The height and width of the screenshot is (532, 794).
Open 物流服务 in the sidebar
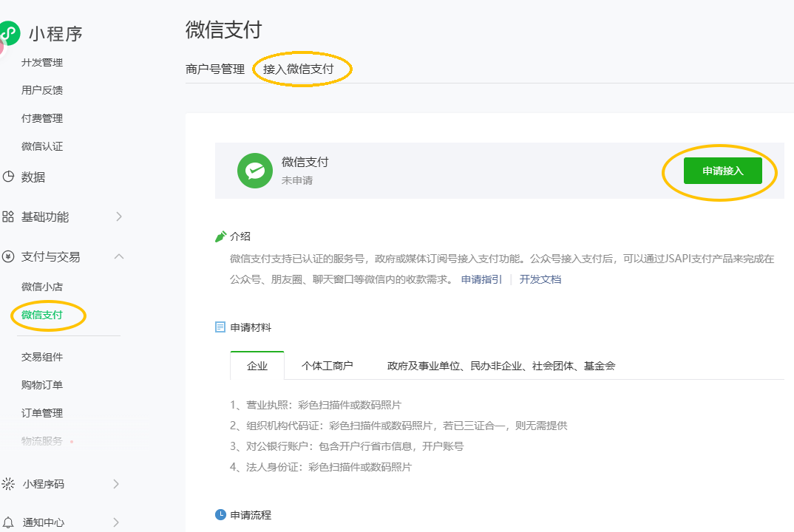pos(42,441)
